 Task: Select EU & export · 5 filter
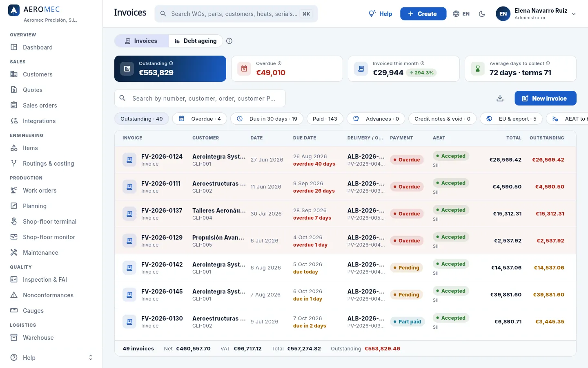click(x=511, y=119)
